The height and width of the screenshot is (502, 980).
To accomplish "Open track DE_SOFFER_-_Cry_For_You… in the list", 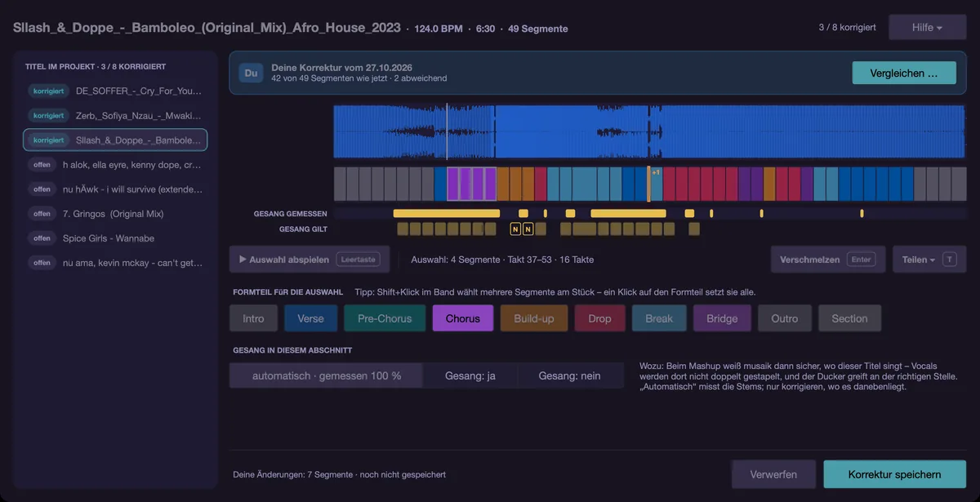I will tap(115, 91).
